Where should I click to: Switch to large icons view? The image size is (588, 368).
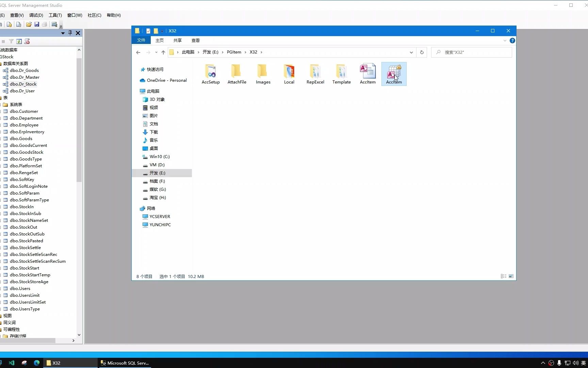tap(511, 276)
